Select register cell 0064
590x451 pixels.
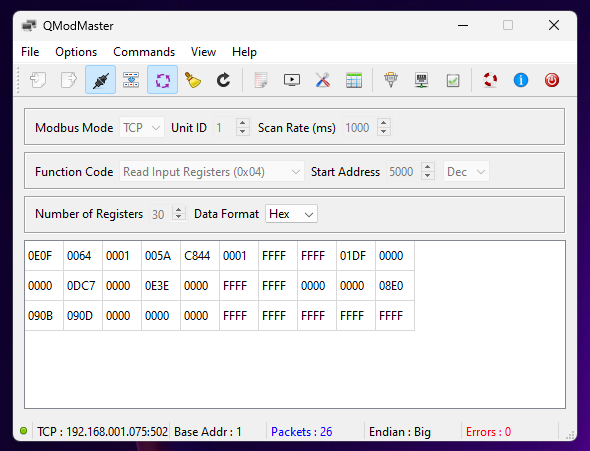point(83,256)
